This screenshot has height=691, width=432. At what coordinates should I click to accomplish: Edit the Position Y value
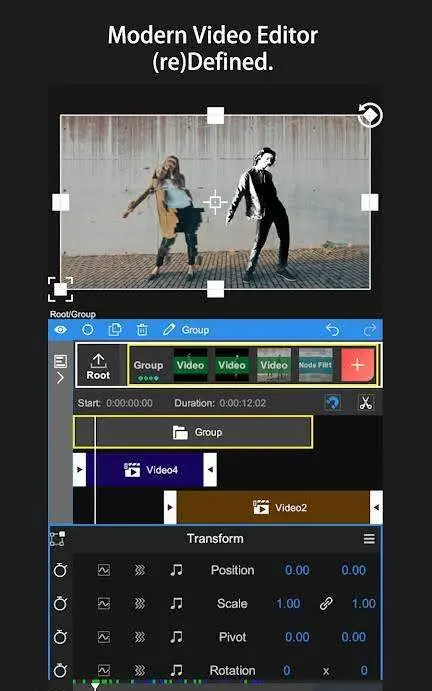(354, 570)
